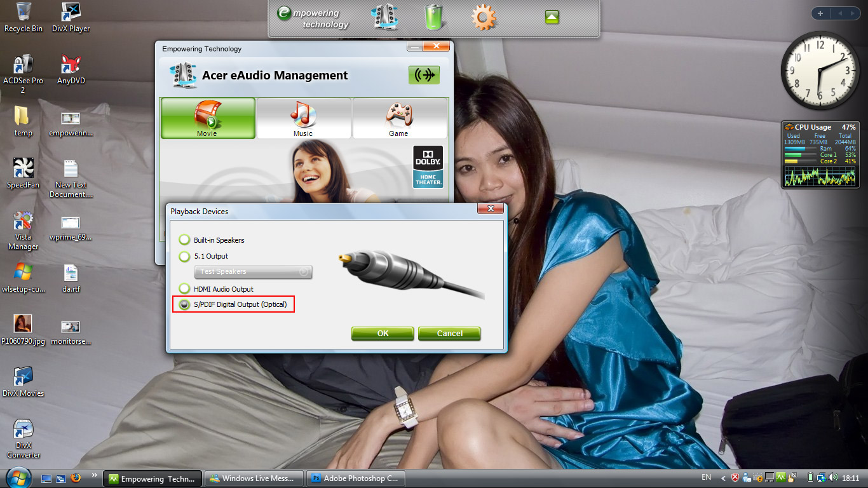
Task: Select the da.rtf document icon
Action: coord(71,278)
